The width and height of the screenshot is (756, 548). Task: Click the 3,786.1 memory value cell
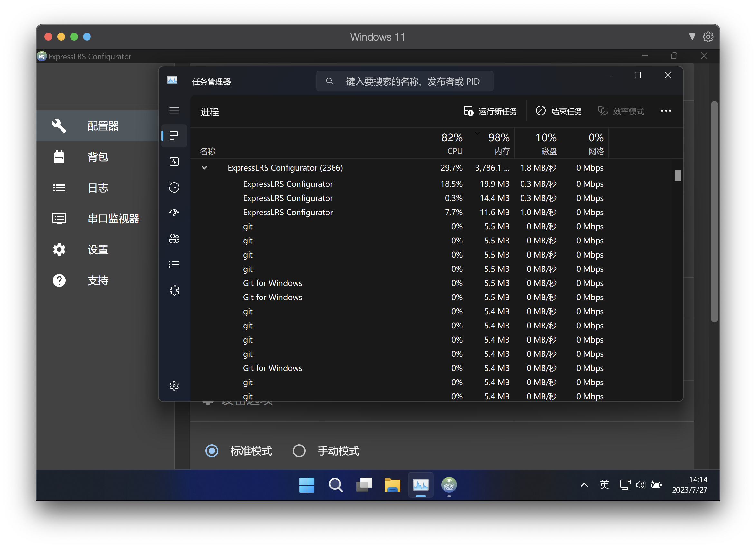[492, 168]
